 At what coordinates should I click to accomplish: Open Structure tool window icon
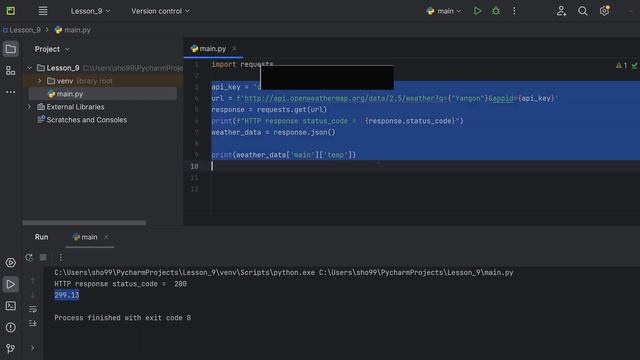(11, 71)
